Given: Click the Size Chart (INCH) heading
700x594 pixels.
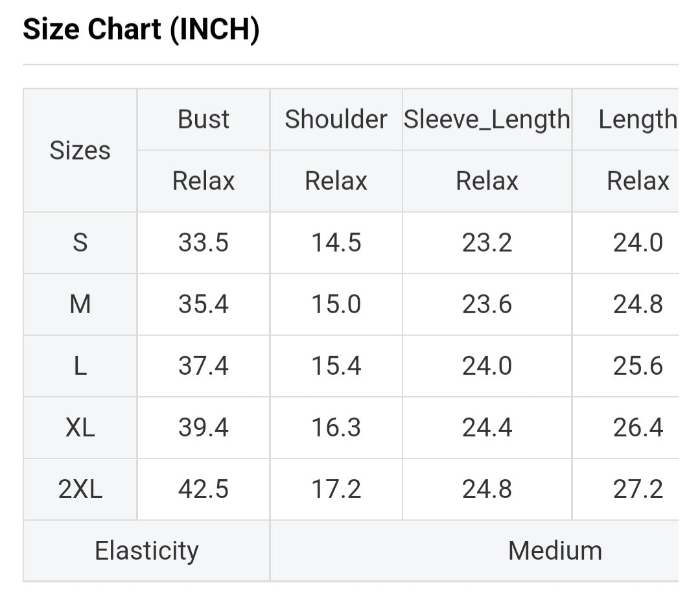Looking at the screenshot, I should (x=141, y=30).
